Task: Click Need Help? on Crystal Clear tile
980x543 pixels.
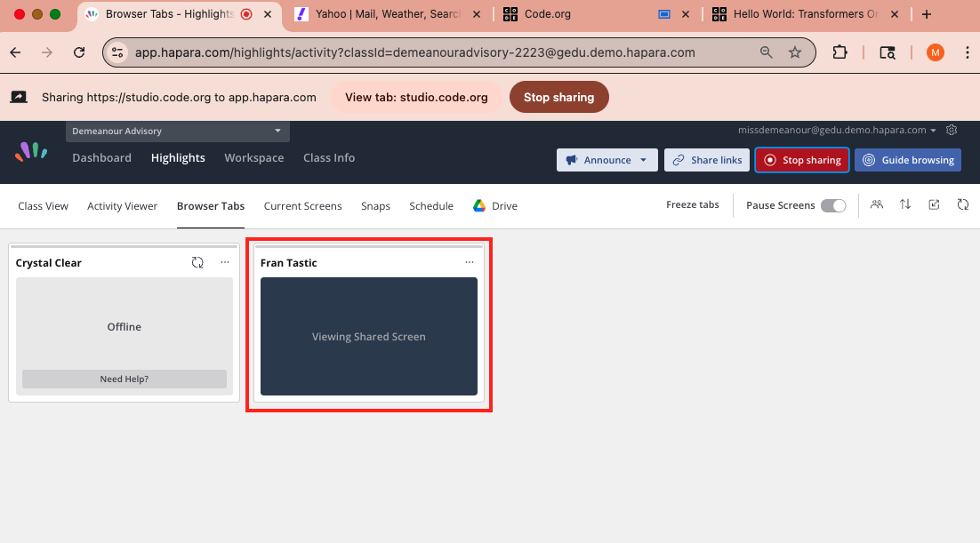Action: (x=125, y=379)
